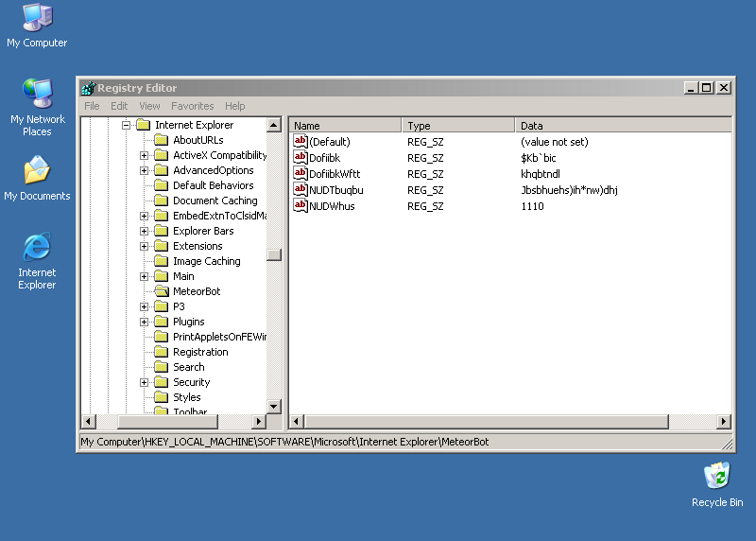Click the MeteorBot open folder icon

pyautogui.click(x=162, y=291)
